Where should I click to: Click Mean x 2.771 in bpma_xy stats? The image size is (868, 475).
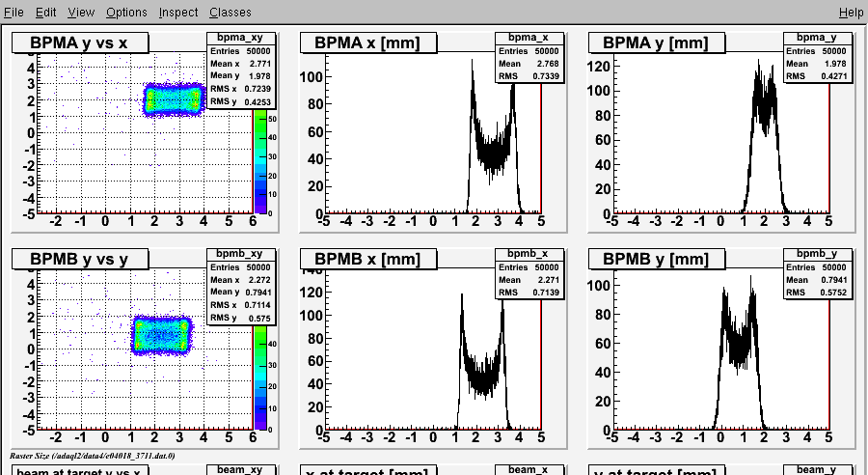click(240, 64)
